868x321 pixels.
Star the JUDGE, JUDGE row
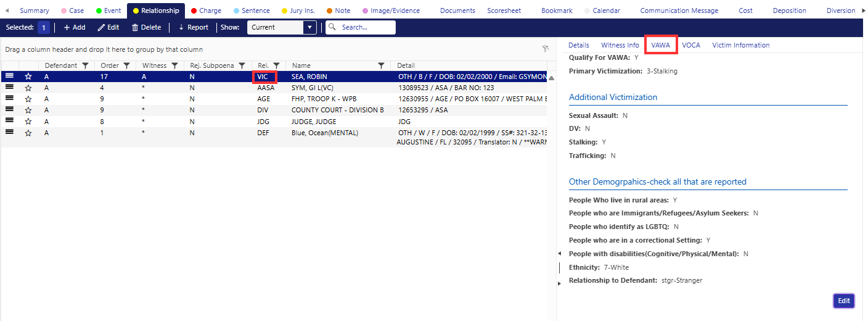[x=28, y=122]
